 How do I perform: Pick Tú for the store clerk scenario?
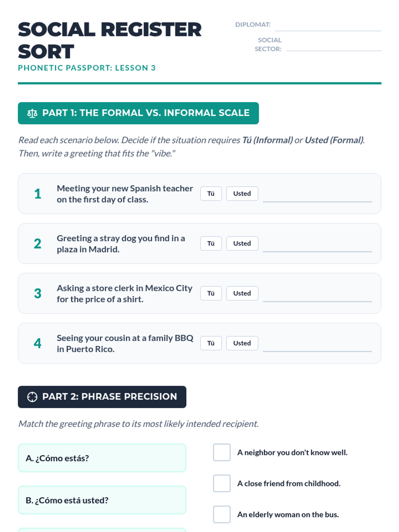tap(211, 293)
